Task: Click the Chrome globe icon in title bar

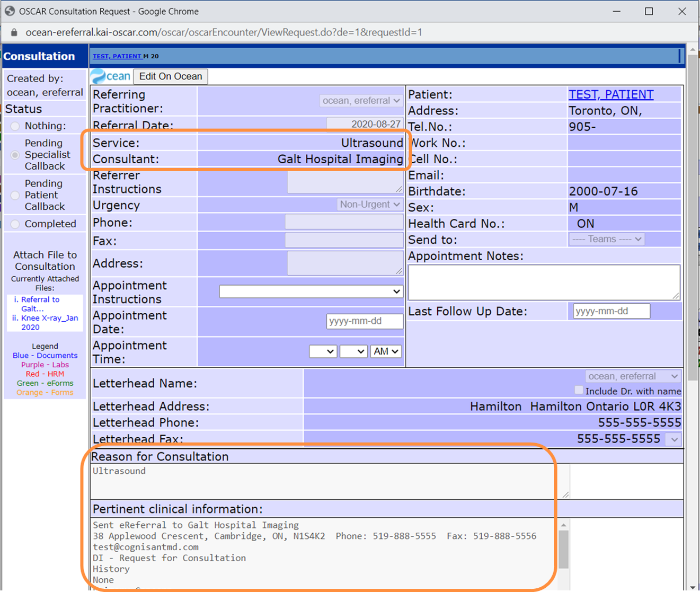Action: click(x=10, y=11)
